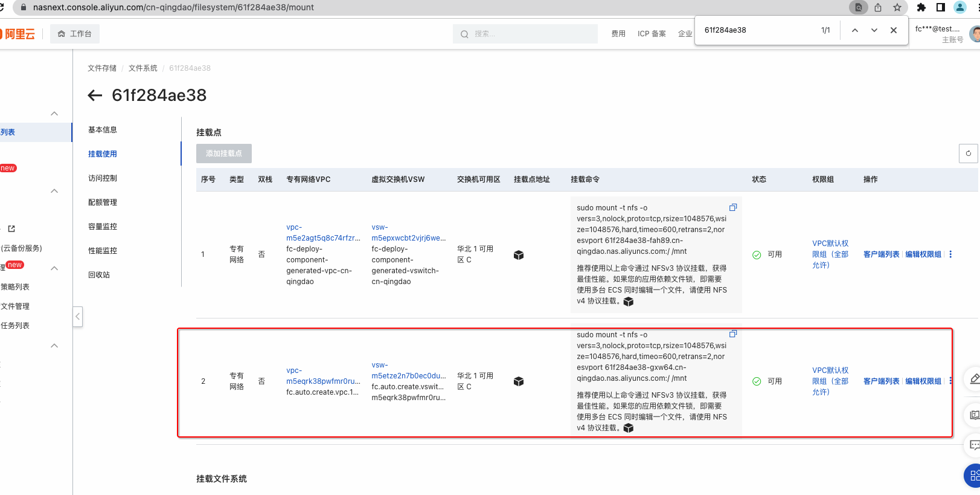Open the browser extensions puzzle icon

[x=921, y=7]
